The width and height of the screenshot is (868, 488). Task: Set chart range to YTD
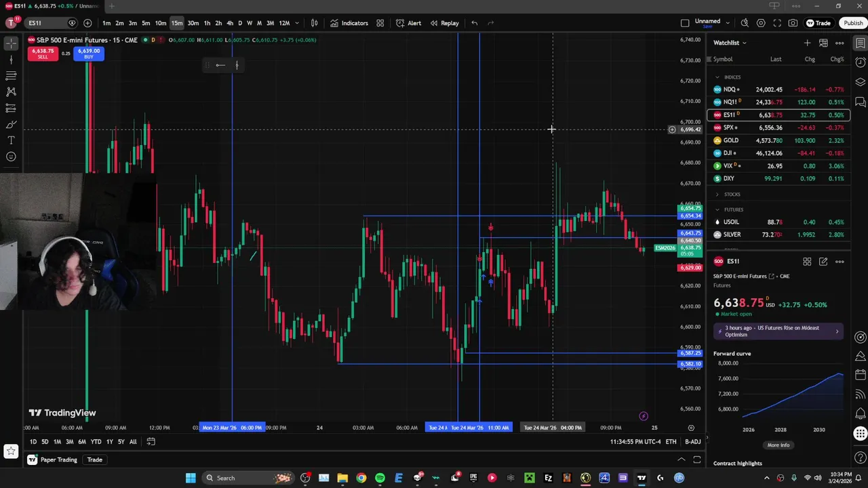click(x=96, y=442)
